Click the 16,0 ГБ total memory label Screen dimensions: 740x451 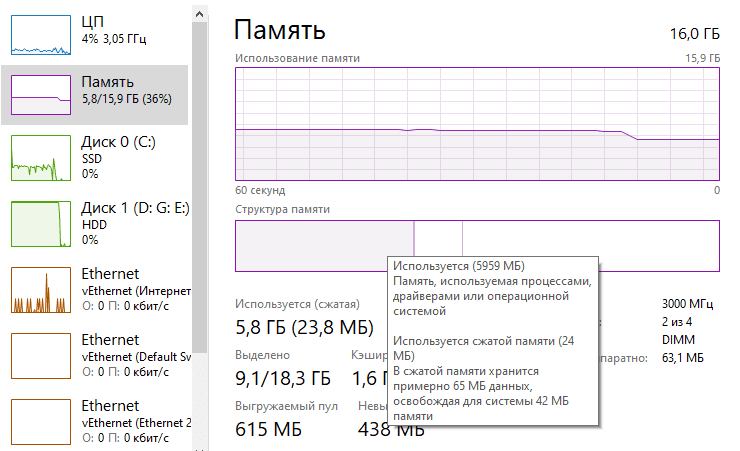(694, 34)
